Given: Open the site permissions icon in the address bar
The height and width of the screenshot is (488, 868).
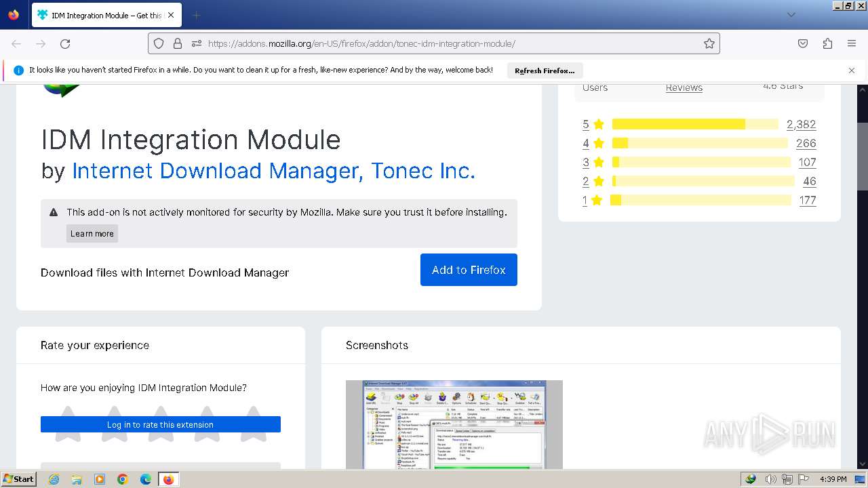Looking at the screenshot, I should coord(197,43).
